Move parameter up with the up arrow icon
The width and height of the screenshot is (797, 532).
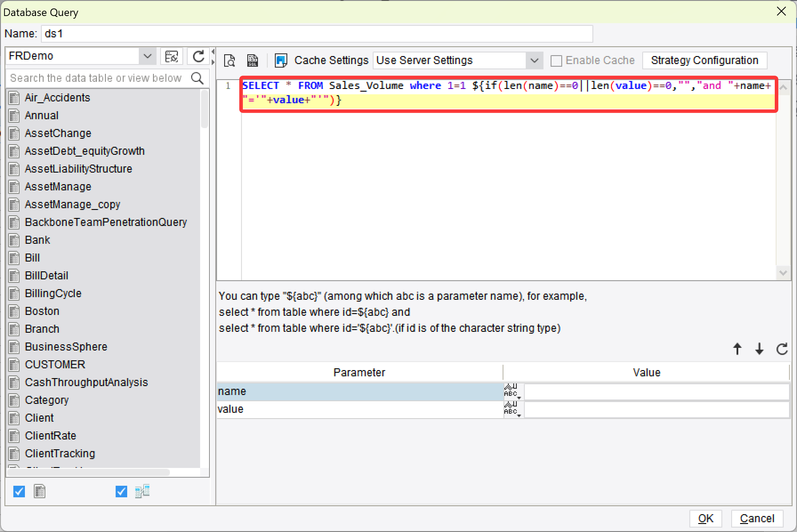pos(737,349)
